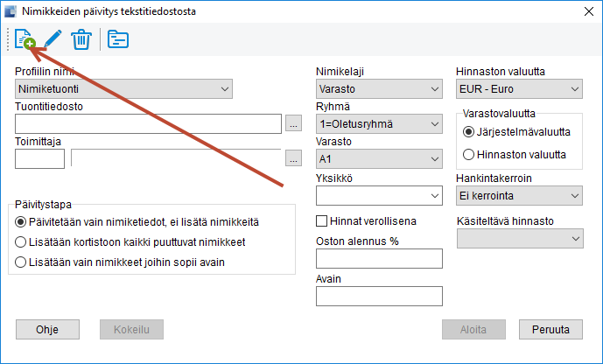
Task: Close the Nimikkeiden päivitys window
Action: (589, 11)
